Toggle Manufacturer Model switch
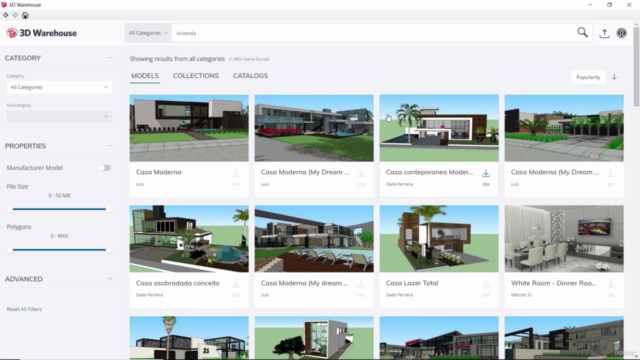This screenshot has width=640, height=360. point(104,168)
